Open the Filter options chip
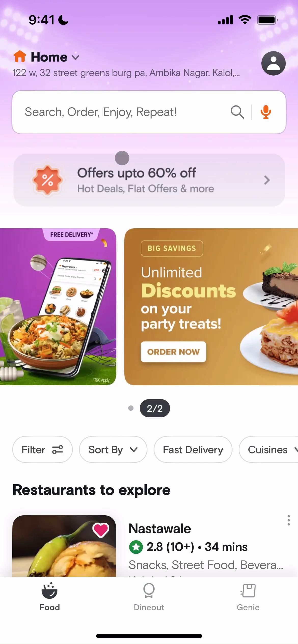 [42, 450]
